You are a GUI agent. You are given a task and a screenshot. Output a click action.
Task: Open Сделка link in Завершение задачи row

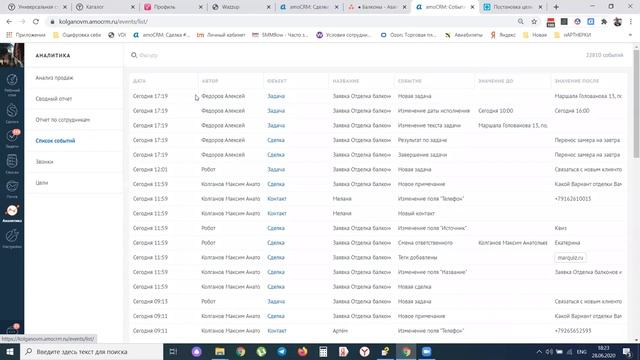(x=276, y=155)
